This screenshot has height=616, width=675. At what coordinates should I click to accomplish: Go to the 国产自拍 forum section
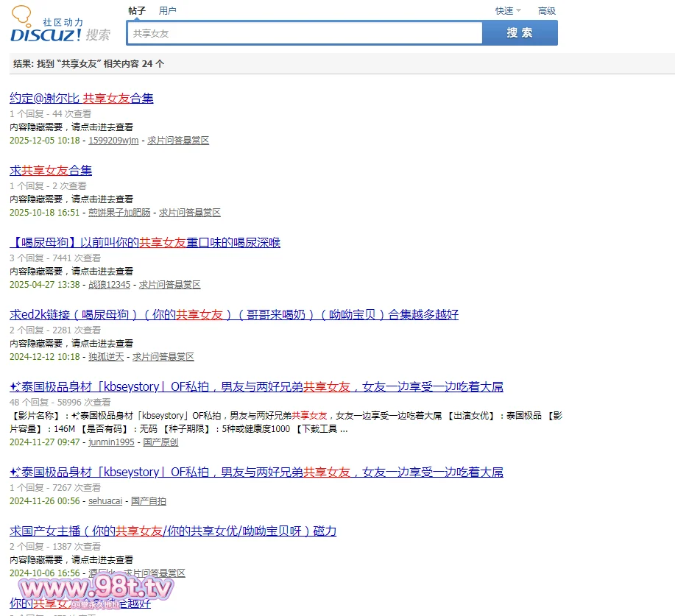[149, 501]
